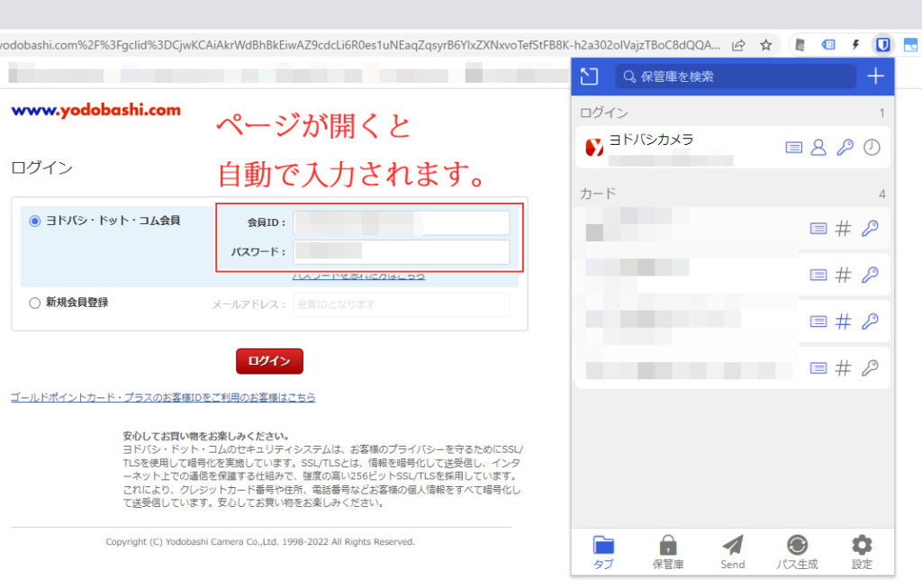This screenshot has width=922, height=588.
Task: Copy card number of the fourth card
Action: [843, 368]
